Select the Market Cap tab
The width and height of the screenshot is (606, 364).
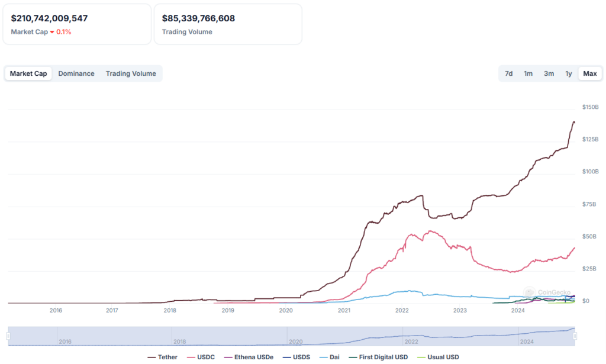pyautogui.click(x=28, y=73)
